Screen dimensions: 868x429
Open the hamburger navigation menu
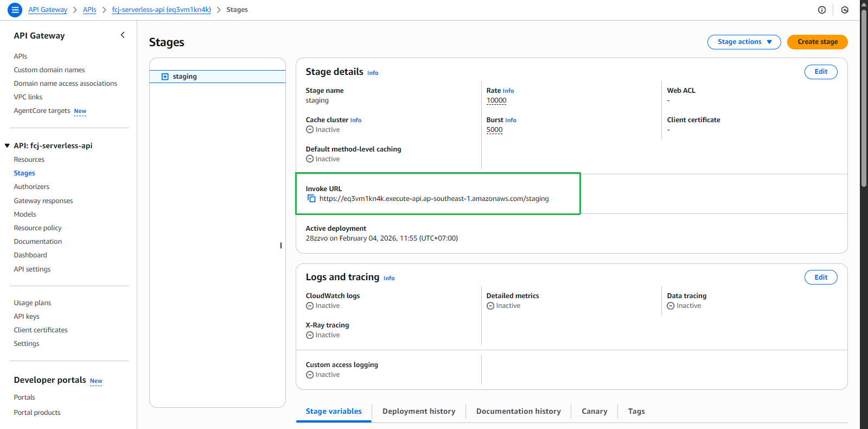coord(15,10)
